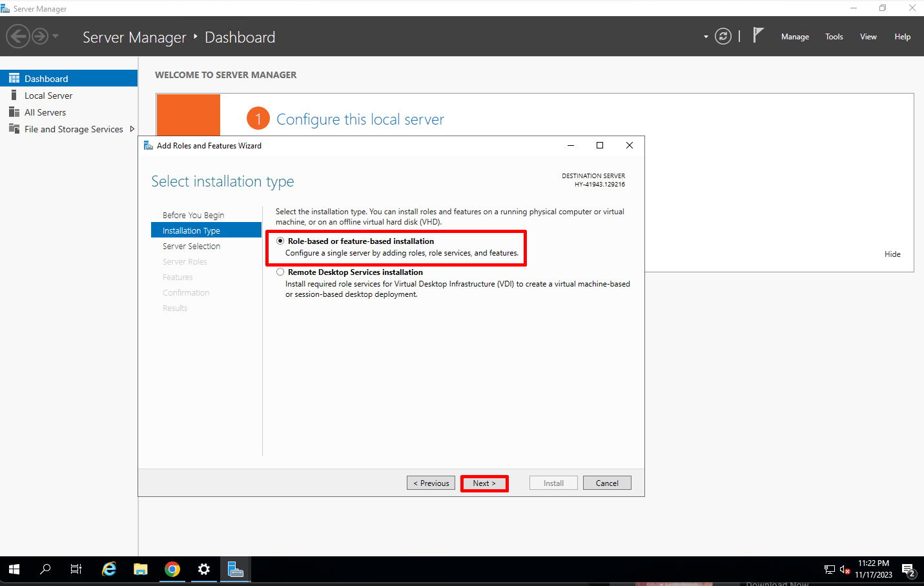Screen dimensions: 924x586
Task: Click the back navigation arrow
Action: 18,36
